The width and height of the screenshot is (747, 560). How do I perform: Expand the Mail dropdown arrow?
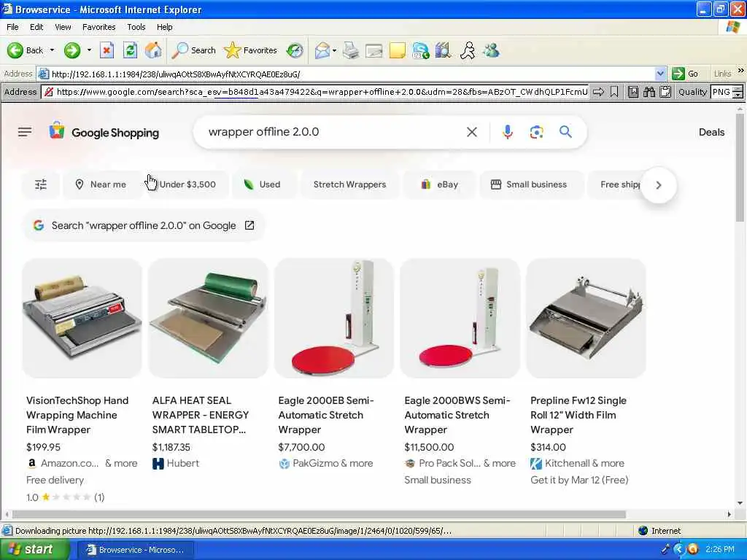[x=334, y=50]
